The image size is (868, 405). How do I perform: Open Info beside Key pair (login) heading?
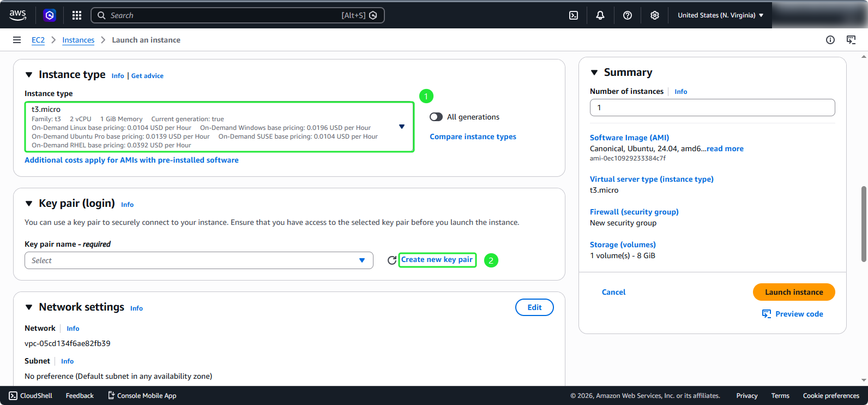point(127,205)
